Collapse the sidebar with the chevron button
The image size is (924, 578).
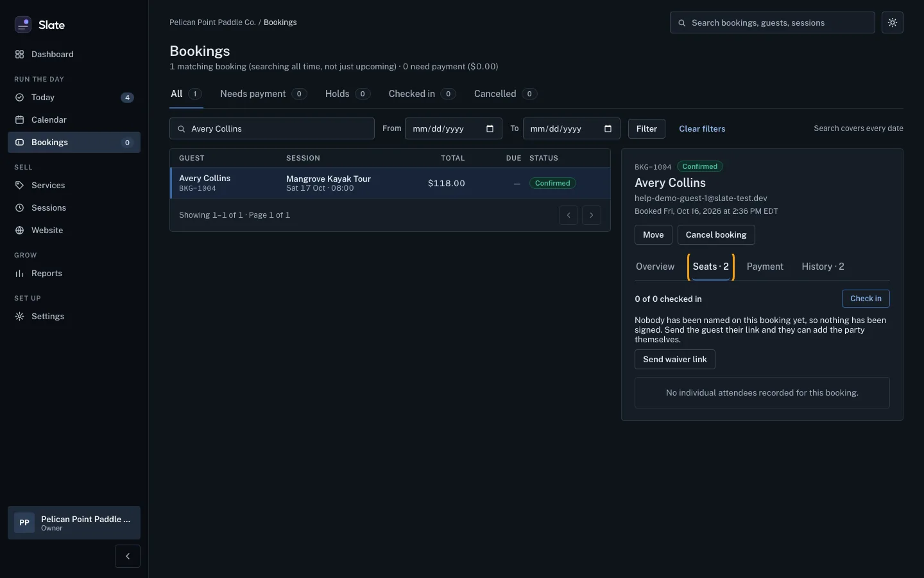coord(128,556)
